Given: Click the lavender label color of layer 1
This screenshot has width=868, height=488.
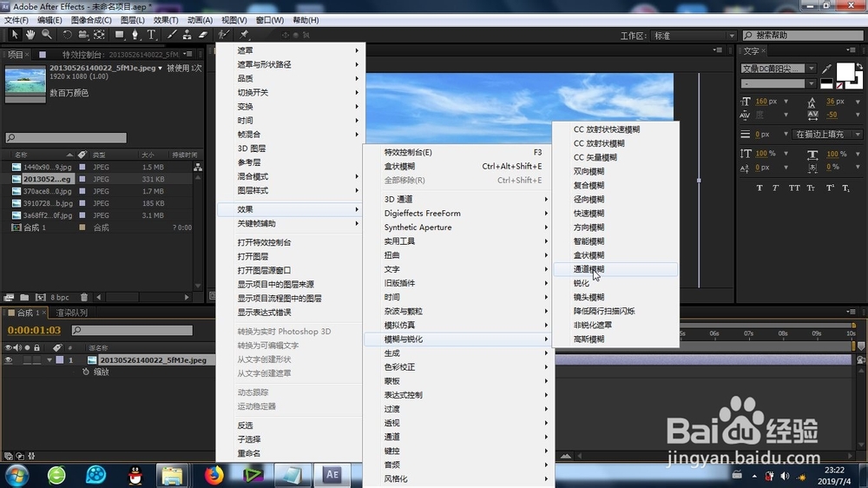Looking at the screenshot, I should click(x=60, y=360).
